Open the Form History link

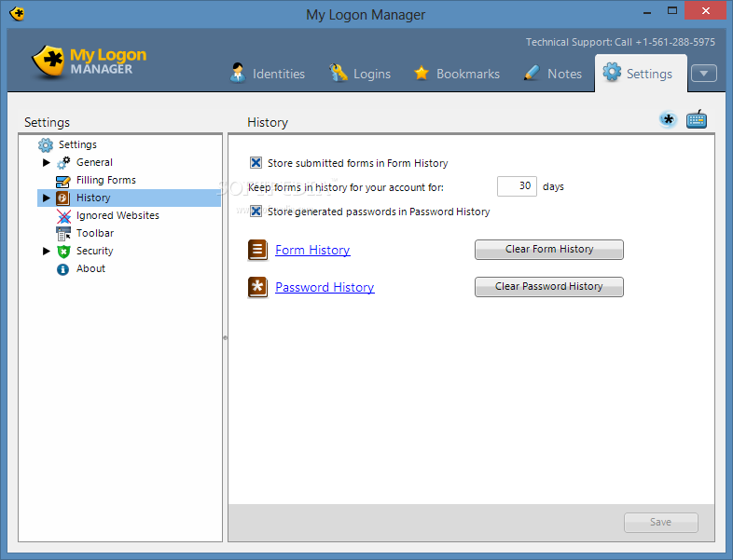[x=312, y=251]
